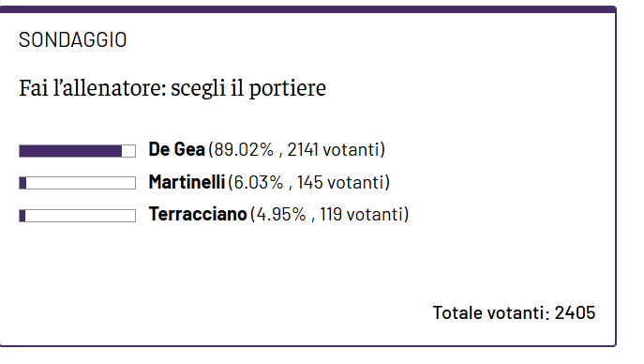The height and width of the screenshot is (364, 644).
Task: Click Martinelli's 6.03% vote statistics
Action: pyautogui.click(x=308, y=182)
